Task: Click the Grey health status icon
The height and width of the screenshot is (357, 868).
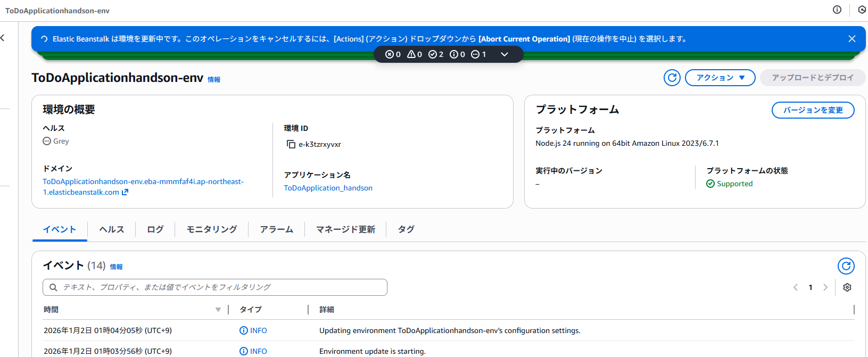Action: coord(47,141)
